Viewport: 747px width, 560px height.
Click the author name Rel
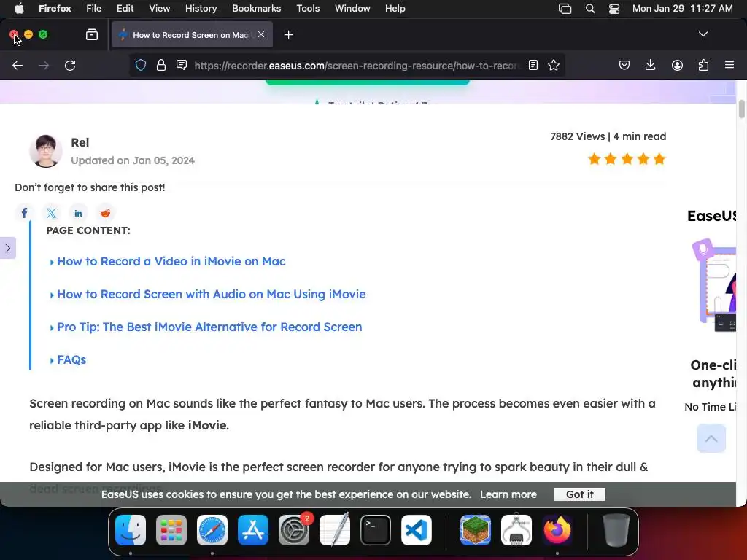[x=80, y=142]
